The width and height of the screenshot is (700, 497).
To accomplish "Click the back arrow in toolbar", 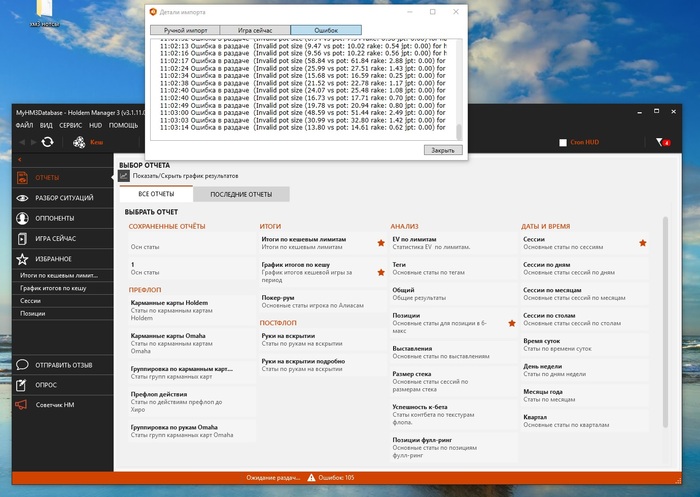I will [22, 142].
